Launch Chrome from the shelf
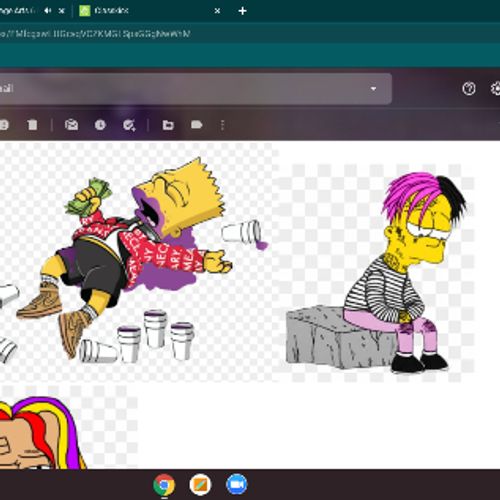This screenshot has width=500, height=500. 164,485
